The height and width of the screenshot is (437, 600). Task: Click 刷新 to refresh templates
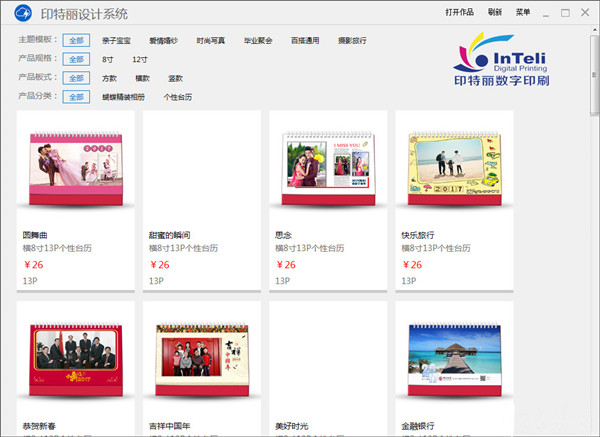point(494,12)
